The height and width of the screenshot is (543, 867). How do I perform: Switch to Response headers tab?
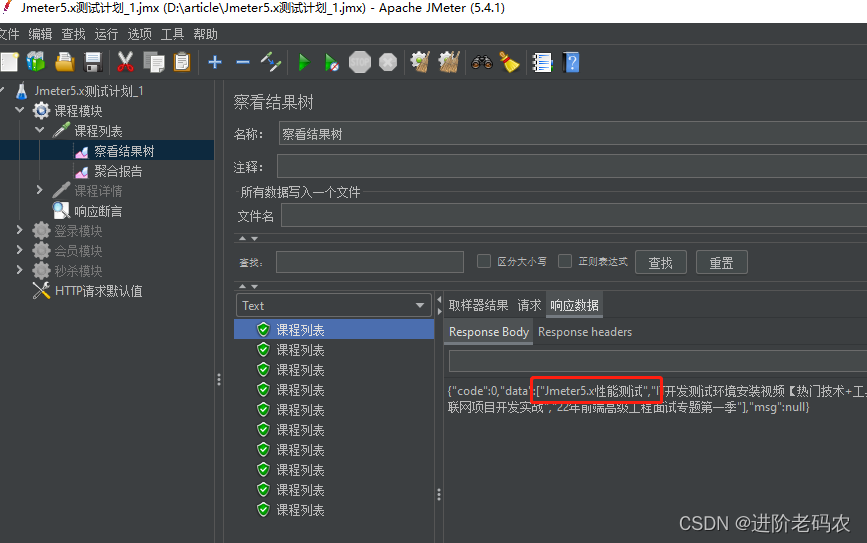coord(585,332)
